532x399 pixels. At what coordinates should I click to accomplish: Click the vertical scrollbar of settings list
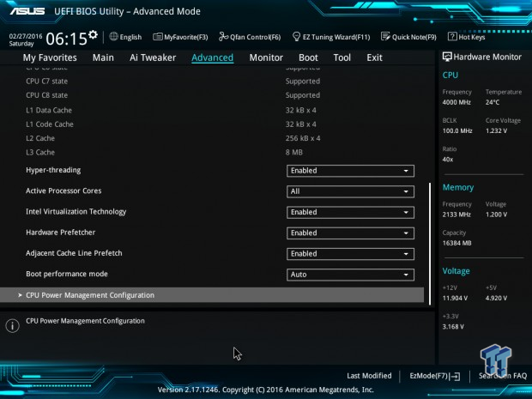pyautogui.click(x=430, y=244)
